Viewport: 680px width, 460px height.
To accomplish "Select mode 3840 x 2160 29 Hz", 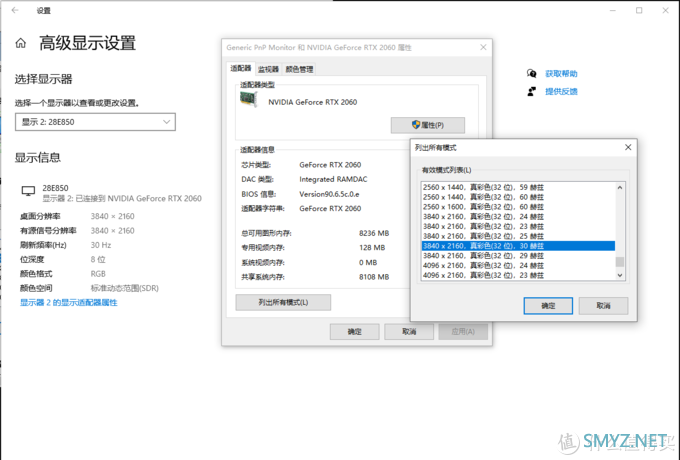I will (x=518, y=255).
